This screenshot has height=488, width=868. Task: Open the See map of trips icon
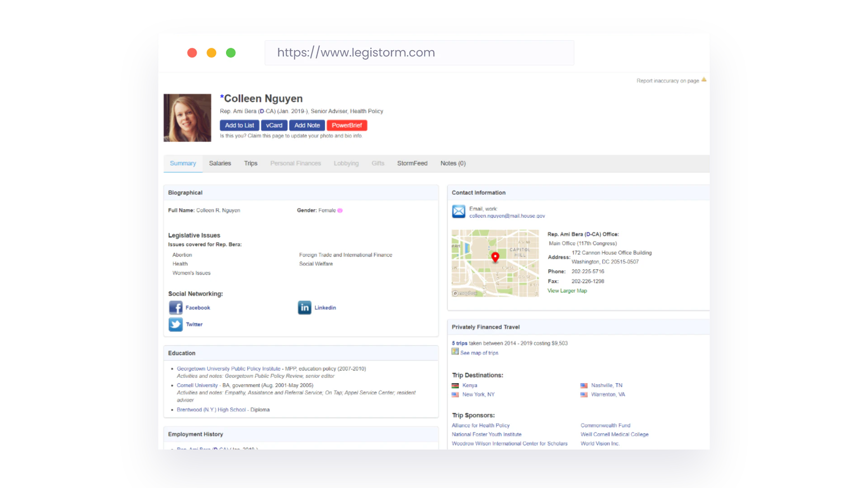click(455, 352)
